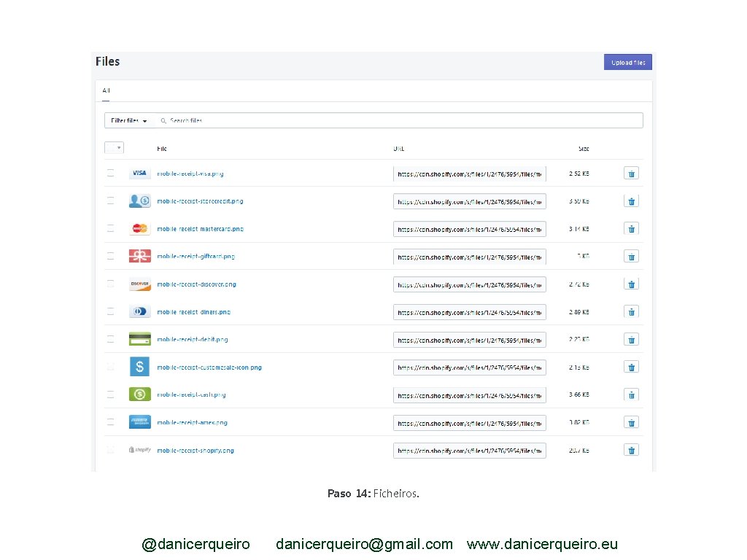The width and height of the screenshot is (747, 560).
Task: Check the box for mobile-receipt-shopify.png
Action: (111, 449)
